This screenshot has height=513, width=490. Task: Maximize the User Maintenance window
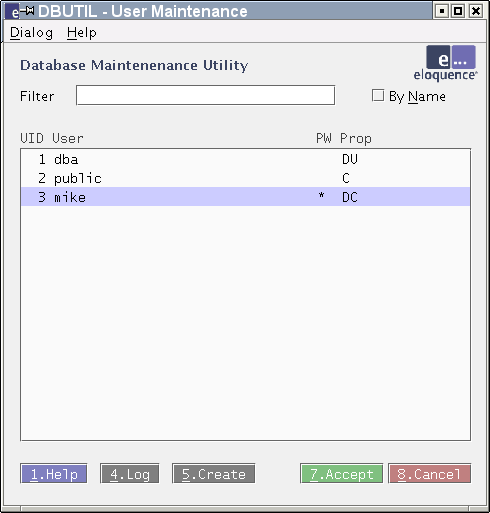click(x=458, y=11)
